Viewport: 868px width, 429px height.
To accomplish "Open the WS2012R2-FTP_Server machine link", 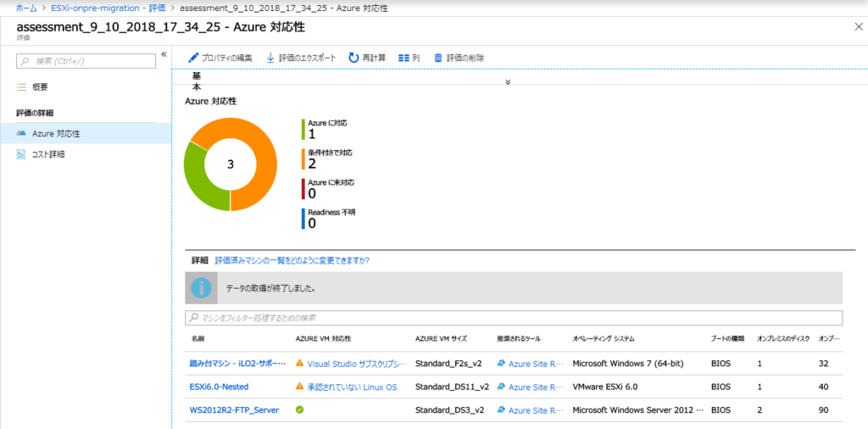I will tap(234, 410).
